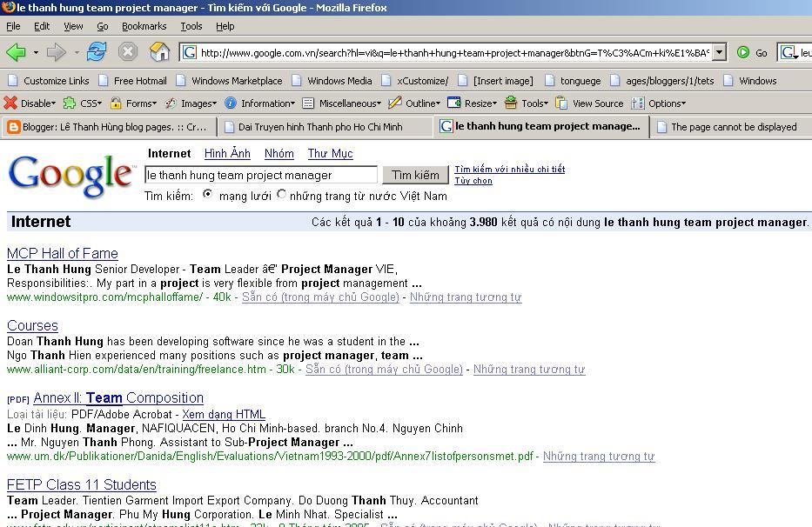Click the green Go button icon
Screen dimensions: 812x527
743,52
